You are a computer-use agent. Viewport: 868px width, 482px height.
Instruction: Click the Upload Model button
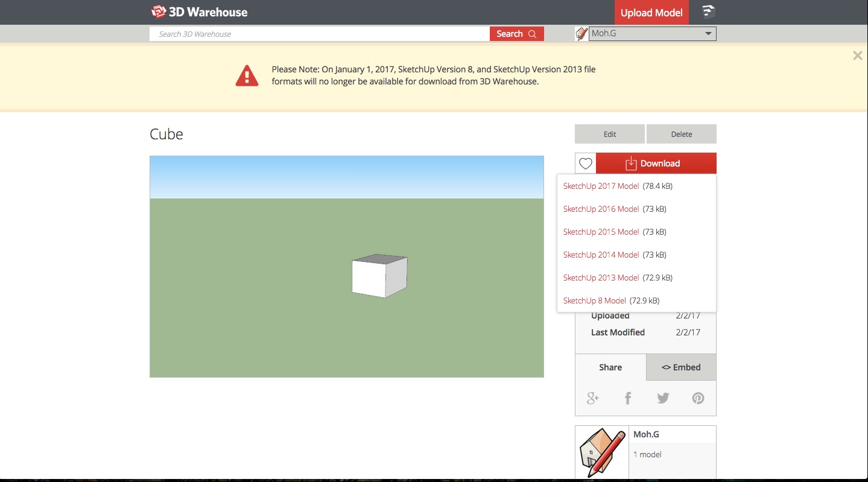tap(651, 12)
